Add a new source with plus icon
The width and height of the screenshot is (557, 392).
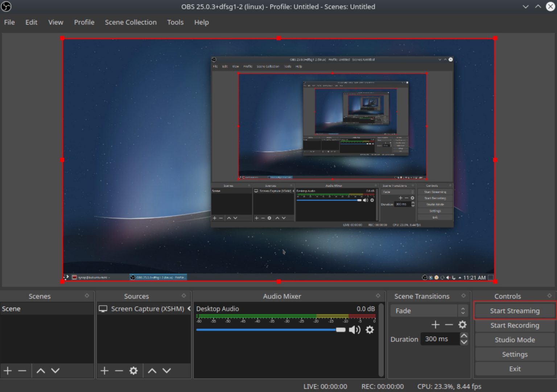coord(104,371)
